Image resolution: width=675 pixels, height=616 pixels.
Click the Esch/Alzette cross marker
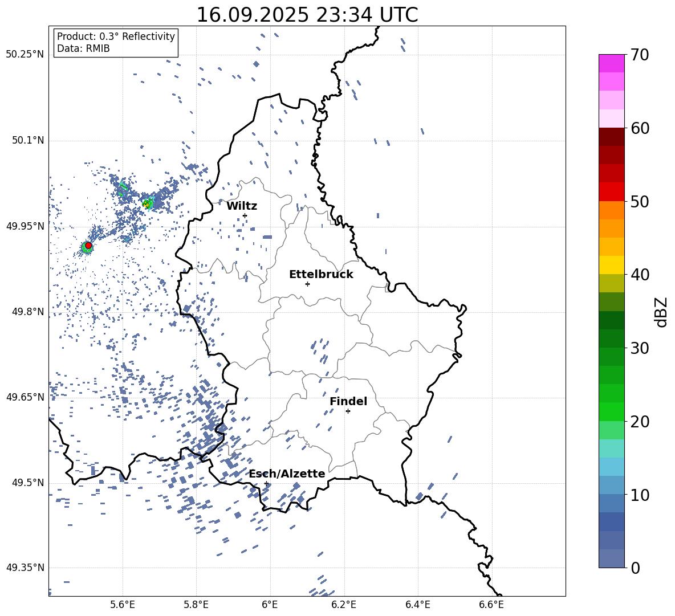click(x=266, y=483)
